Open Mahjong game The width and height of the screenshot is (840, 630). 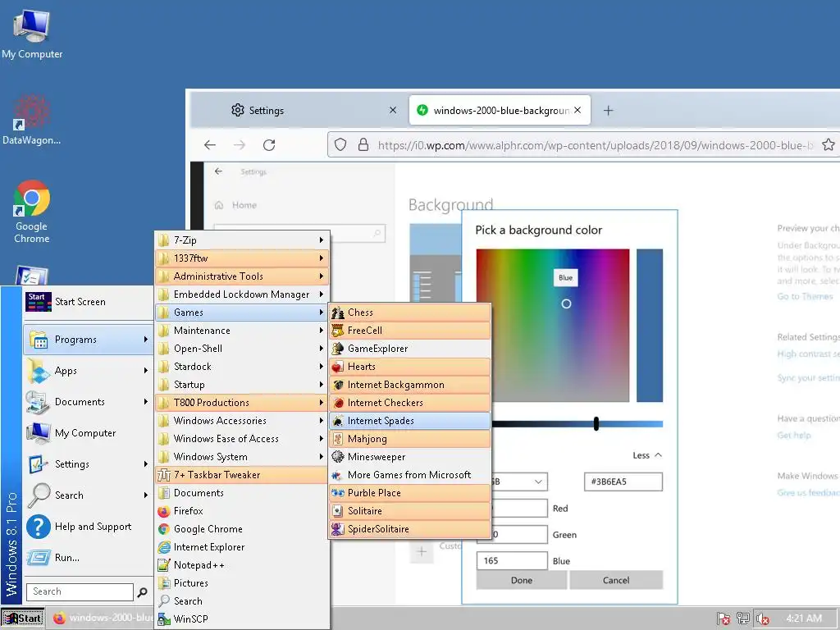pos(410,439)
